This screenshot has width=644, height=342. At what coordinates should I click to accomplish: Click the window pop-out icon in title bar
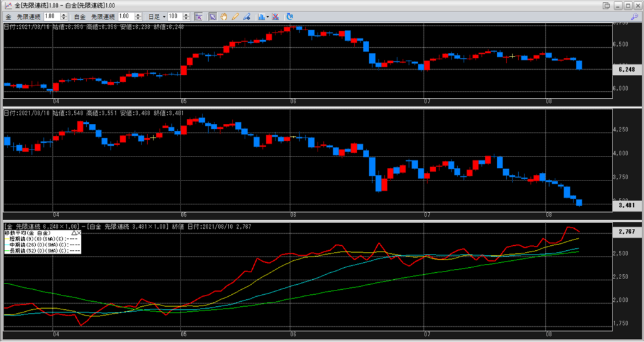point(607,4)
